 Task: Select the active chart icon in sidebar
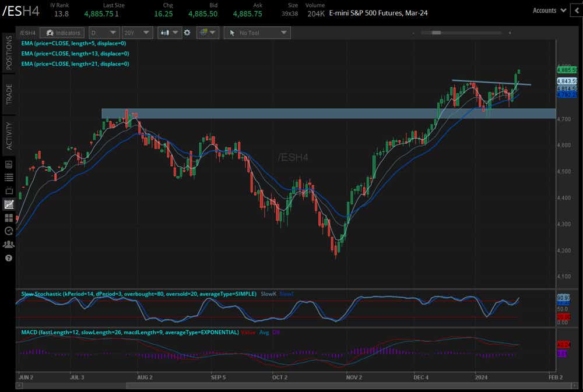click(x=9, y=204)
